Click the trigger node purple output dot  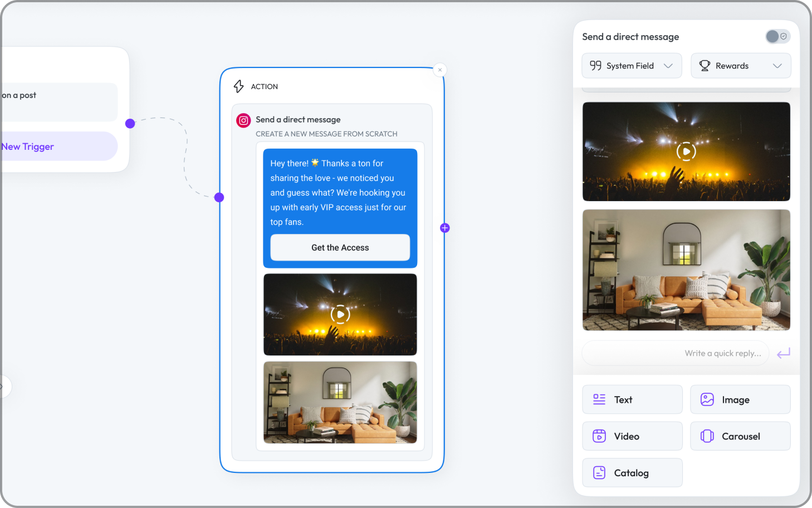(130, 124)
